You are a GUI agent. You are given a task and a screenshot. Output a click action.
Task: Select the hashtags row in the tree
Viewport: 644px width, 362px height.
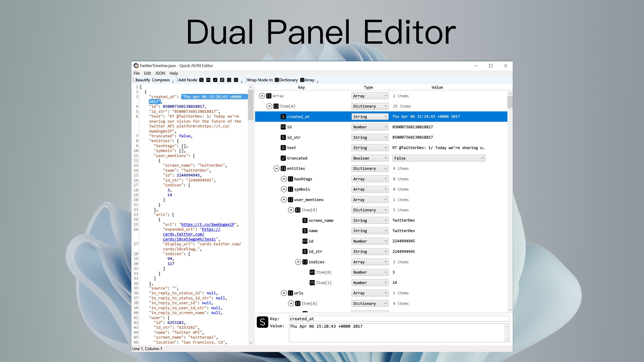tap(303, 179)
